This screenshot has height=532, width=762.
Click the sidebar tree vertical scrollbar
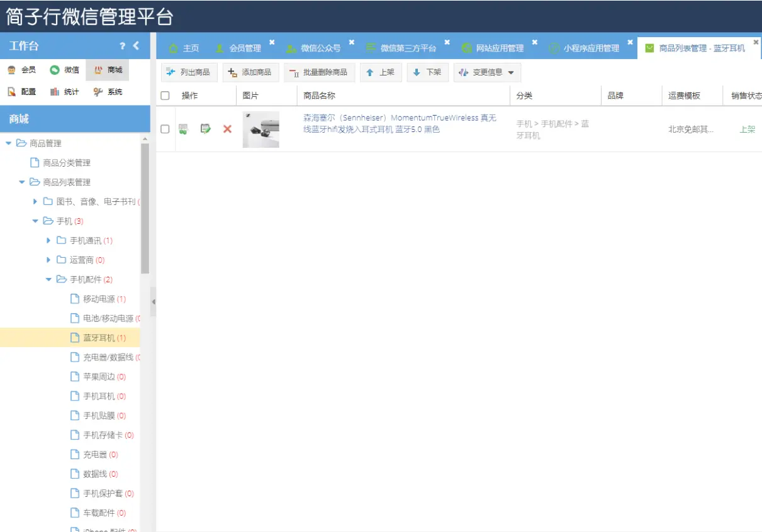click(x=145, y=208)
